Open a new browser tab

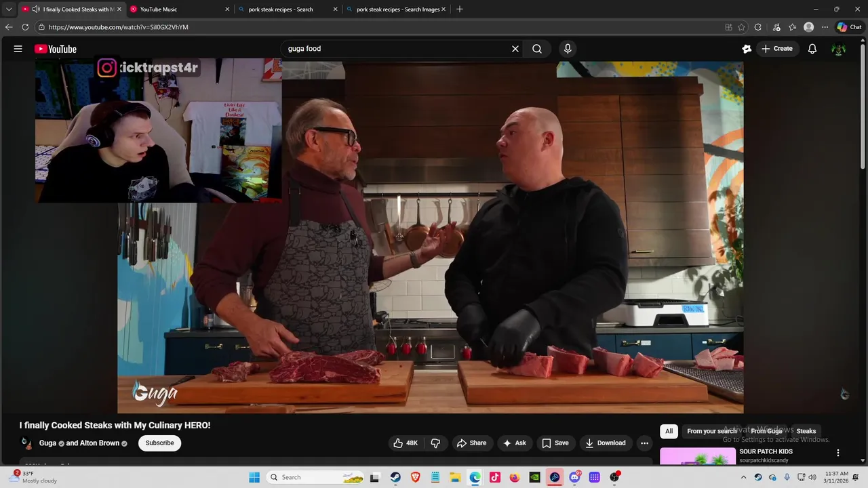460,9
